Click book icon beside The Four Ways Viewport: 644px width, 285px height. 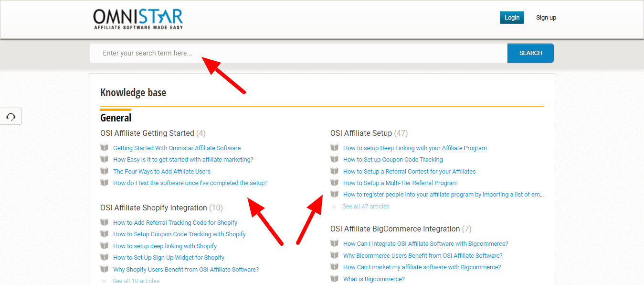point(105,171)
